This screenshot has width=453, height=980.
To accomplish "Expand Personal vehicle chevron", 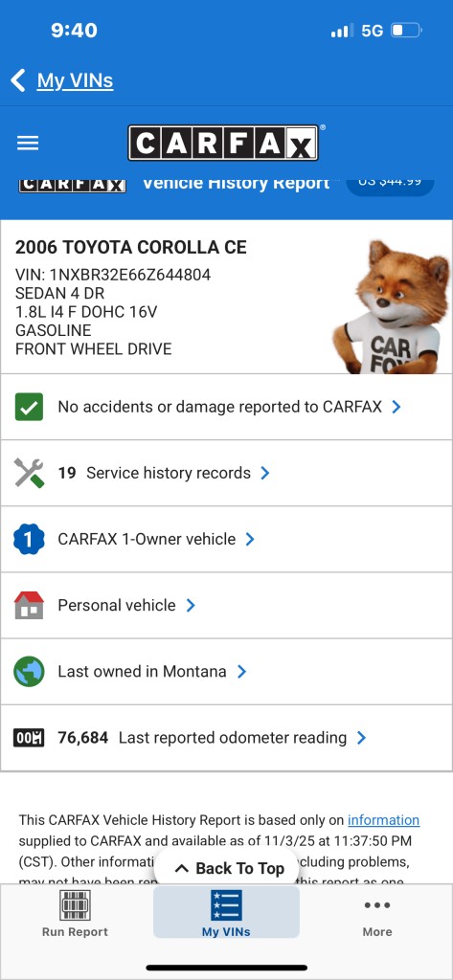I will click(x=191, y=606).
